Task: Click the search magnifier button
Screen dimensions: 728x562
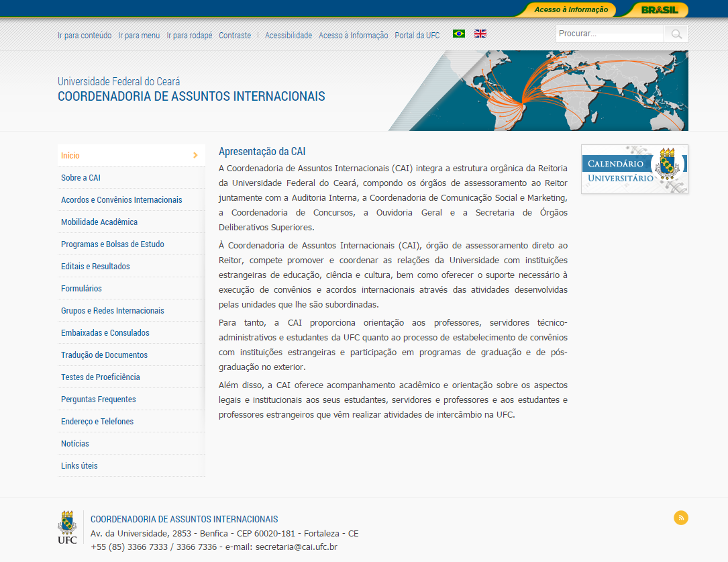Action: [x=676, y=34]
